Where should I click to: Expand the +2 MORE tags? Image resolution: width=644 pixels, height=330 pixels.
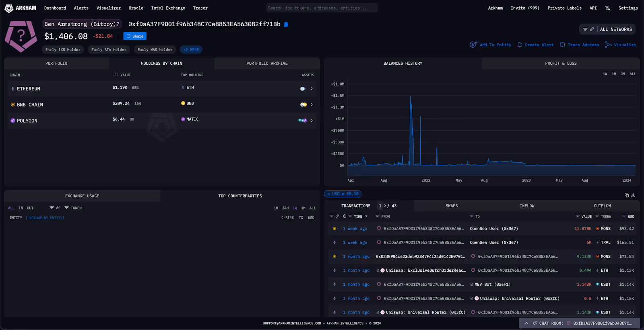tap(191, 50)
